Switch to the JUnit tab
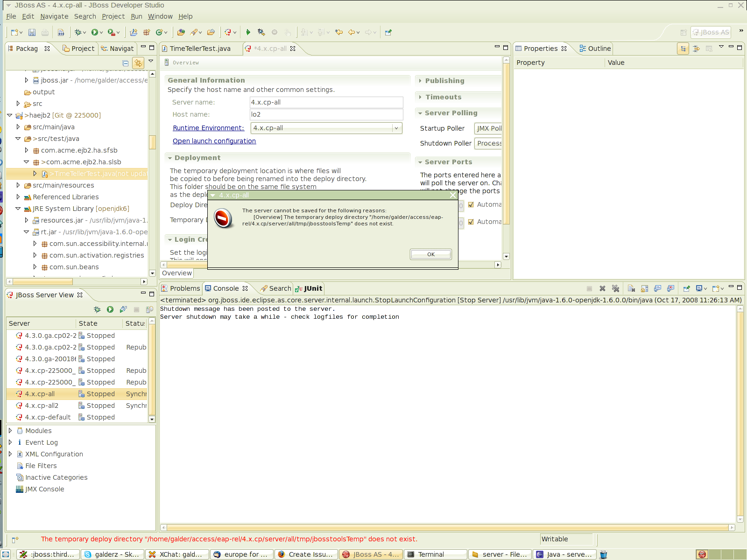Screen dimensions: 747x560 [309, 288]
